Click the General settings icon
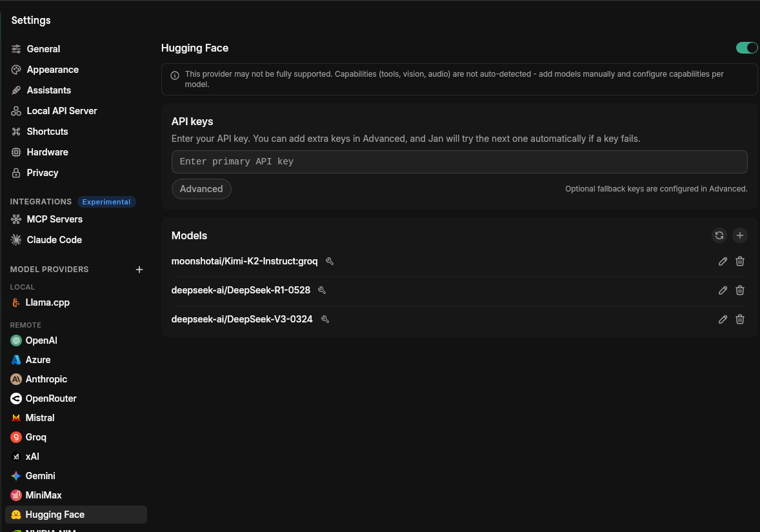Image resolution: width=760 pixels, height=532 pixels. (16, 49)
